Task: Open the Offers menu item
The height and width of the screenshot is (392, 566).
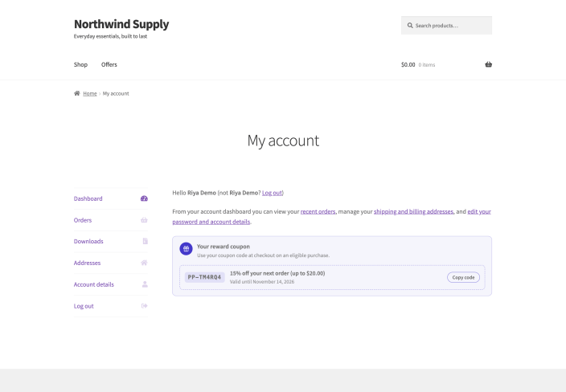Action: (x=109, y=64)
